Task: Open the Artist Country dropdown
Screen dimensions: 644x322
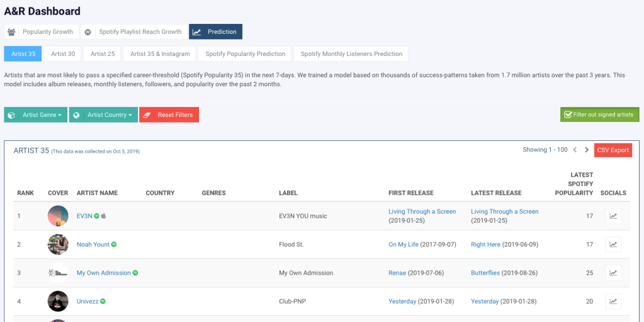Action: (103, 115)
